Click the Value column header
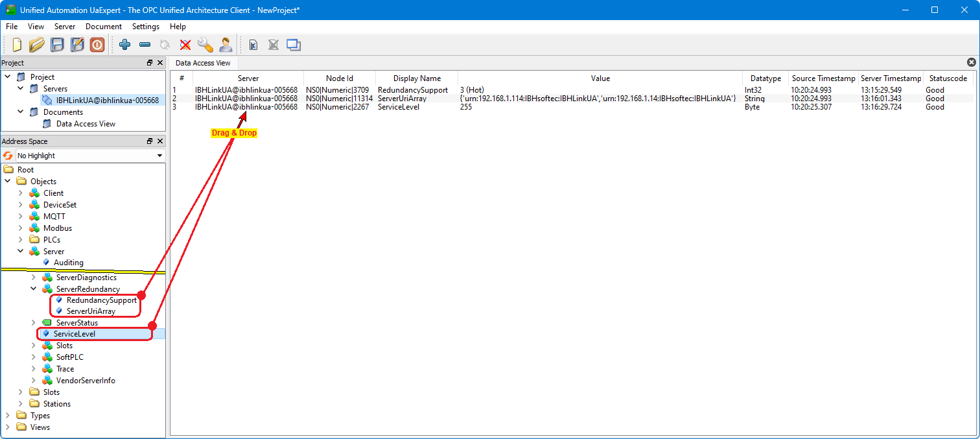 click(x=600, y=78)
